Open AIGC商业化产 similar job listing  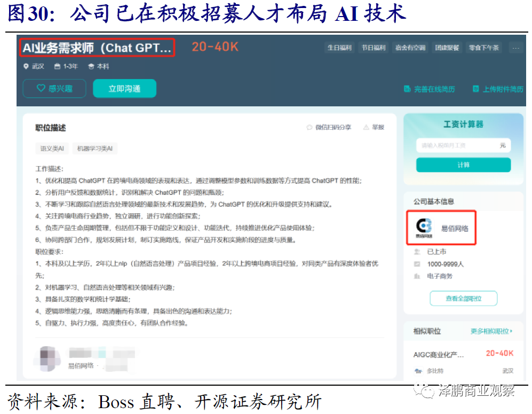(x=439, y=355)
